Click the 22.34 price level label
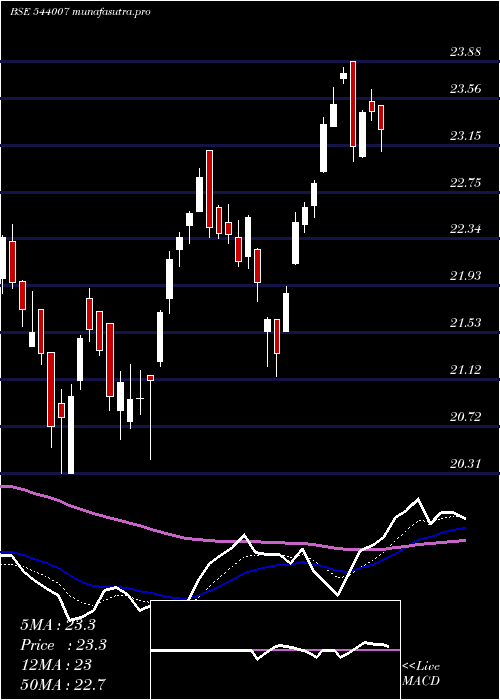Screen dimensions: 500x700 coord(466,229)
